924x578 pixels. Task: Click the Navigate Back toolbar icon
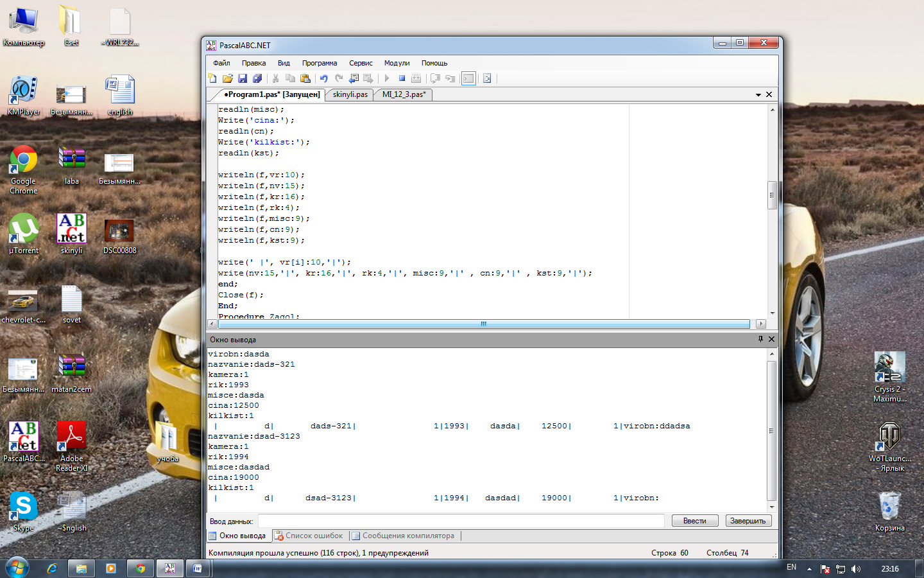click(354, 78)
